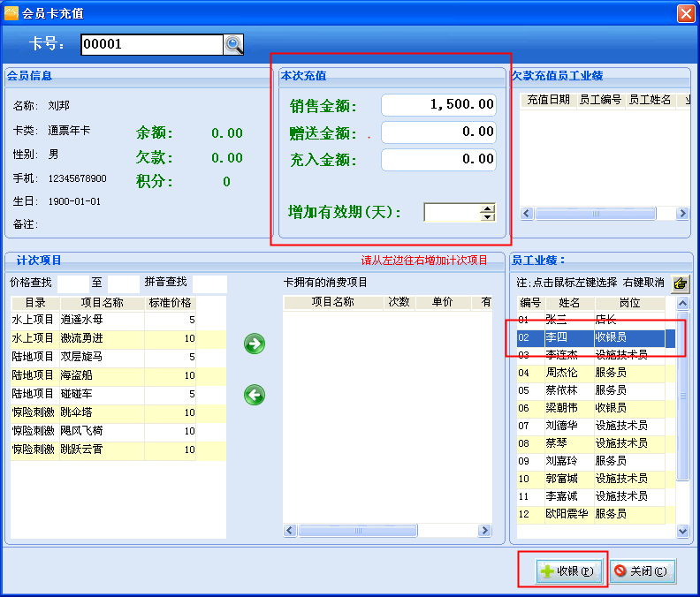Click the 赠送金额 bonus amount field
Image resolution: width=700 pixels, height=597 pixels.
pos(438,132)
